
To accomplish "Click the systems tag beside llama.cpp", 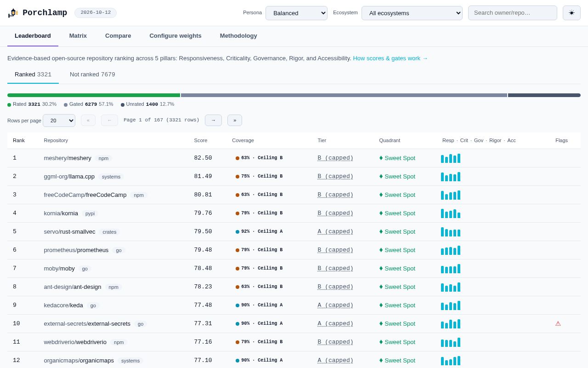I will coord(111,177).
